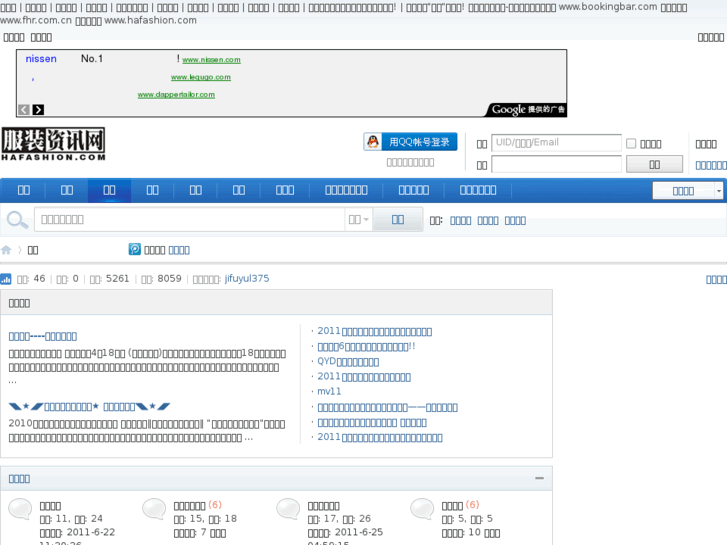Collapse the forum section with minus icon

(x=539, y=478)
